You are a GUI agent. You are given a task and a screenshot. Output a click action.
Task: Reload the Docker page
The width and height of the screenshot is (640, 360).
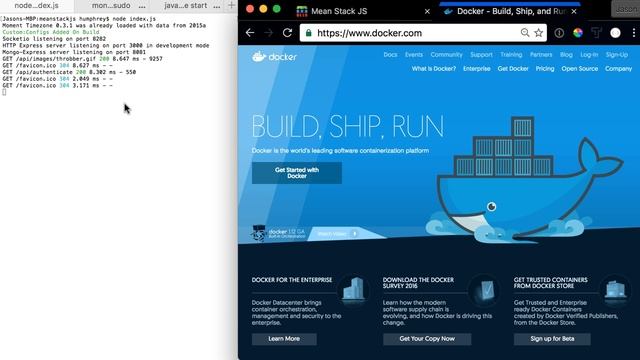point(287,33)
